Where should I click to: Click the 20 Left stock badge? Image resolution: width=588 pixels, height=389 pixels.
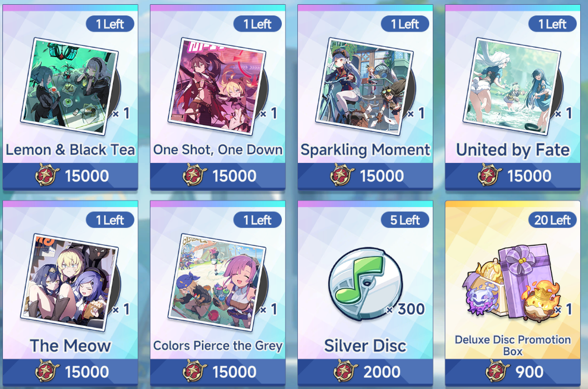pyautogui.click(x=552, y=220)
